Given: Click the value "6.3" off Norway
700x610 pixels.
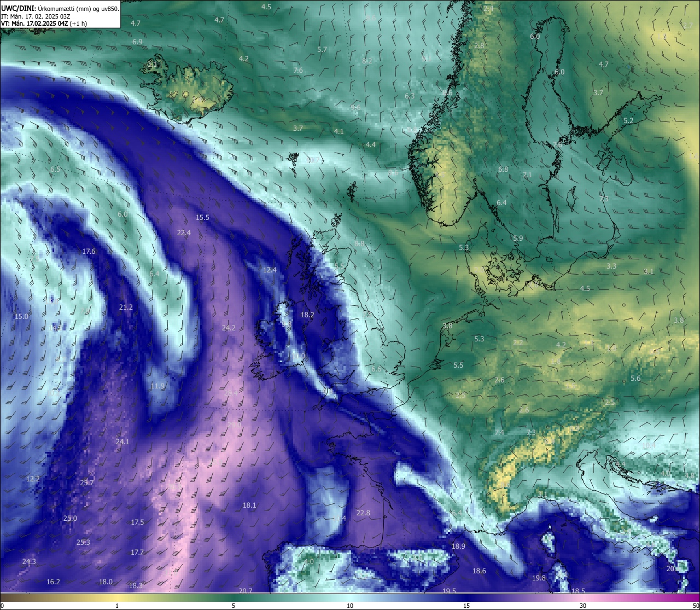Looking at the screenshot, I should (409, 96).
